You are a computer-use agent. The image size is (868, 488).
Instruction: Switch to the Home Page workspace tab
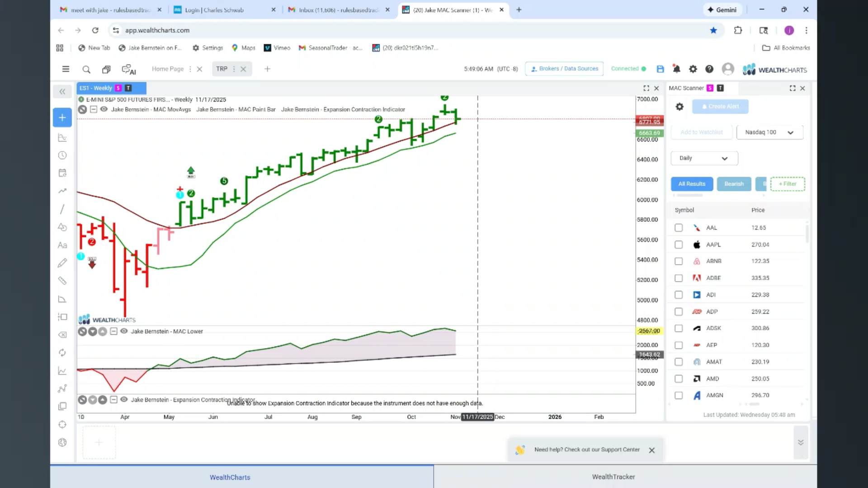168,69
